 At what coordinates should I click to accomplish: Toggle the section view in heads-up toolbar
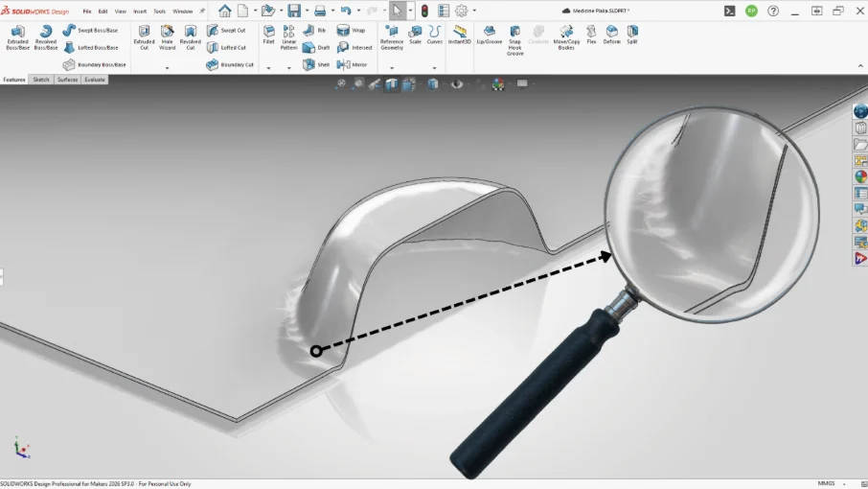(392, 84)
